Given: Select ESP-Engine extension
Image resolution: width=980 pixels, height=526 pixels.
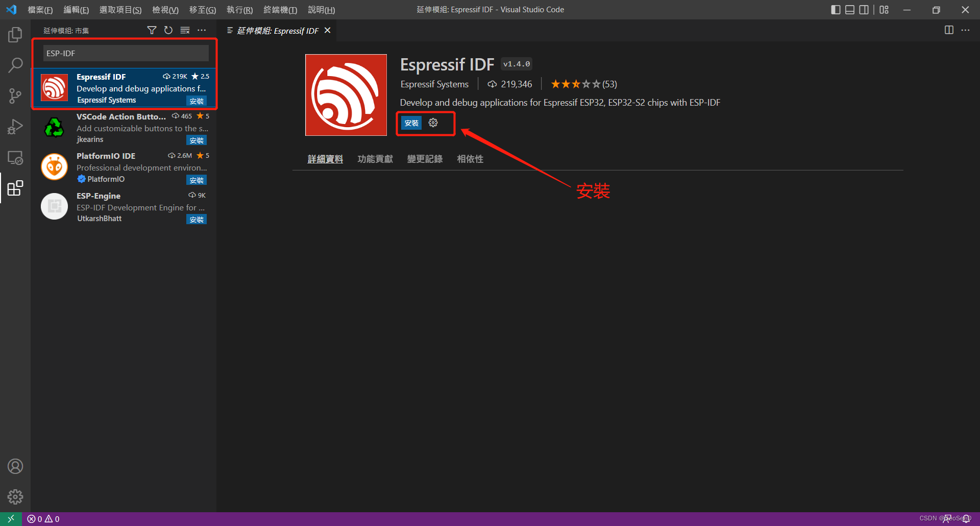Looking at the screenshot, I should [x=124, y=206].
